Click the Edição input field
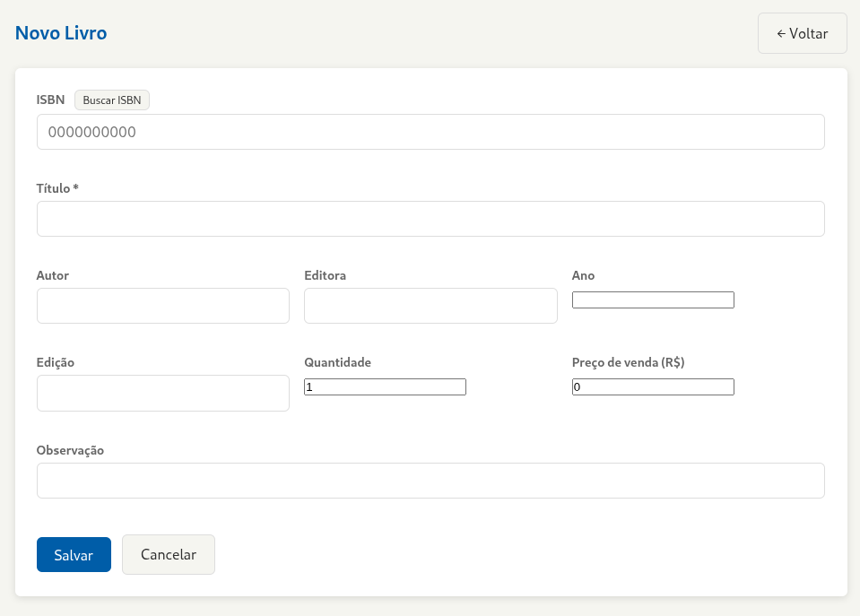 (163, 393)
